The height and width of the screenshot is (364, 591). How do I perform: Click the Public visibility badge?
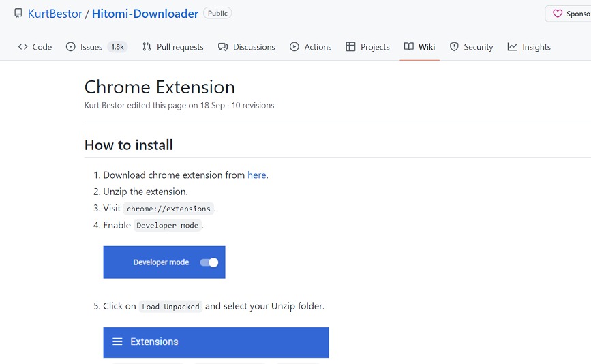[217, 13]
